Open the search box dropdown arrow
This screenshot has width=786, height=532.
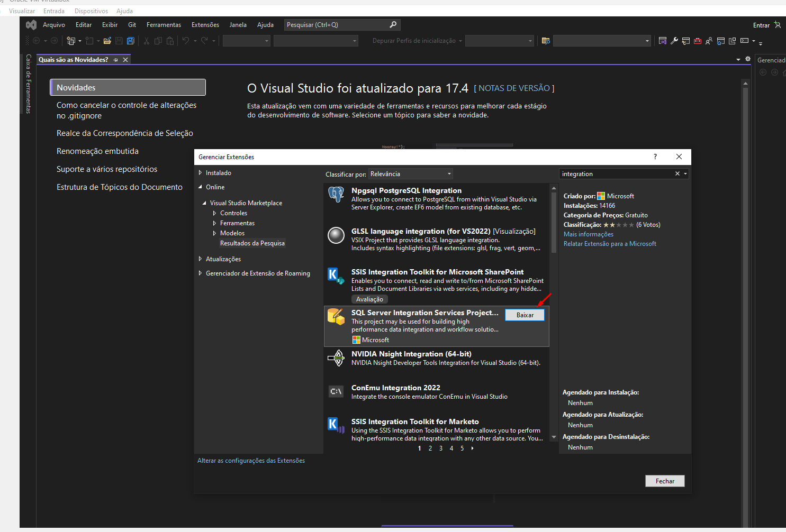pos(685,174)
